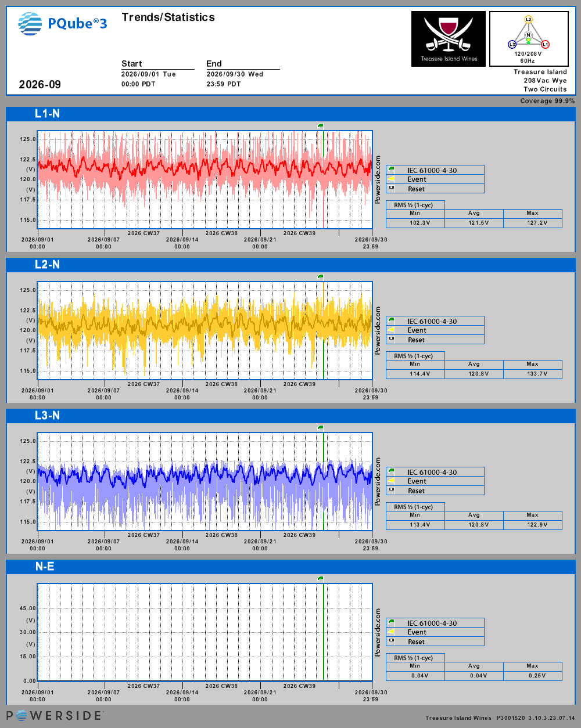The width and height of the screenshot is (581, 728).
Task: Click L1-N Min value 102.3V
Action: click(419, 223)
